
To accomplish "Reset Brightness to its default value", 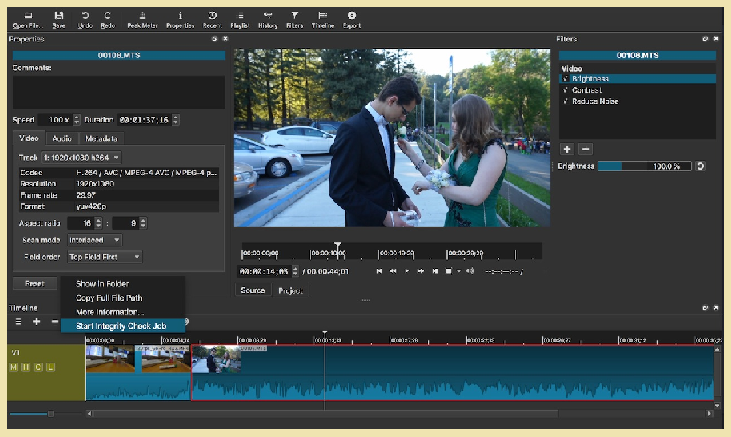I will [700, 166].
